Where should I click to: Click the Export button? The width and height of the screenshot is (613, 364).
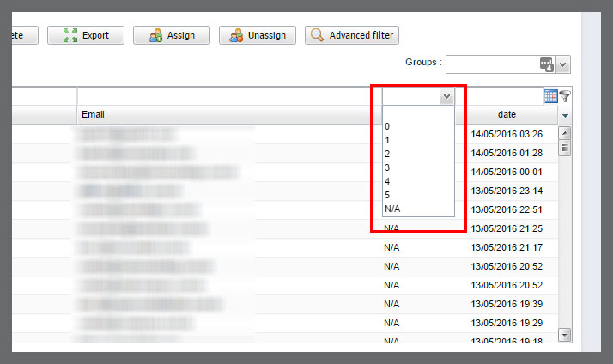[x=86, y=35]
